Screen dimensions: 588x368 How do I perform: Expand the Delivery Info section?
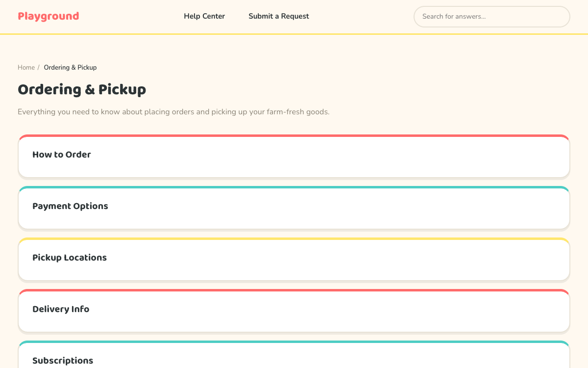[x=294, y=310]
